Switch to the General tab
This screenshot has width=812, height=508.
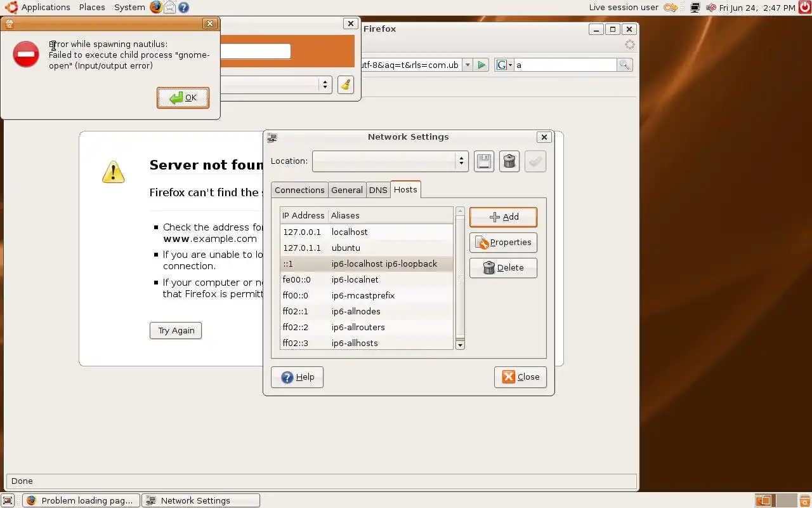tap(347, 190)
